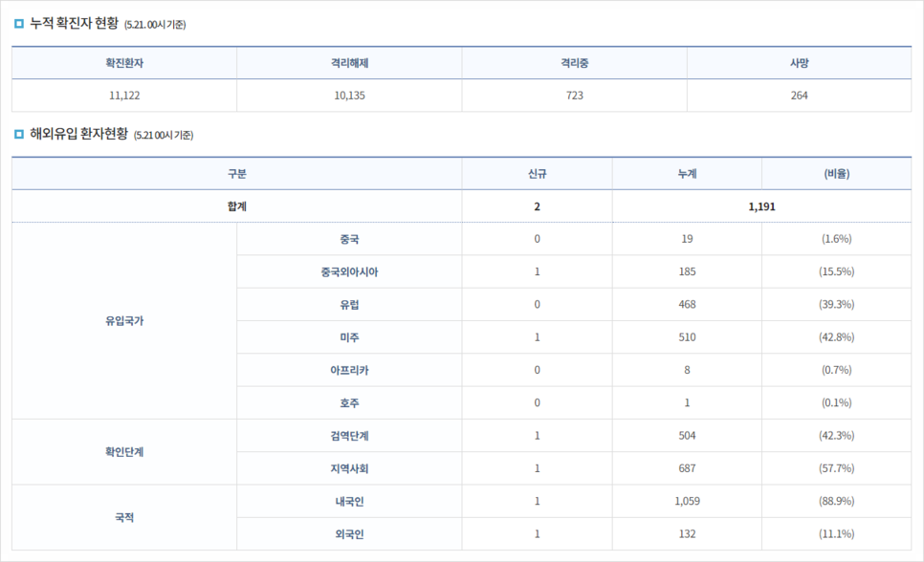Screen dimensions: 924x562
Task: Click the 검역단계 row label
Action: 349,436
